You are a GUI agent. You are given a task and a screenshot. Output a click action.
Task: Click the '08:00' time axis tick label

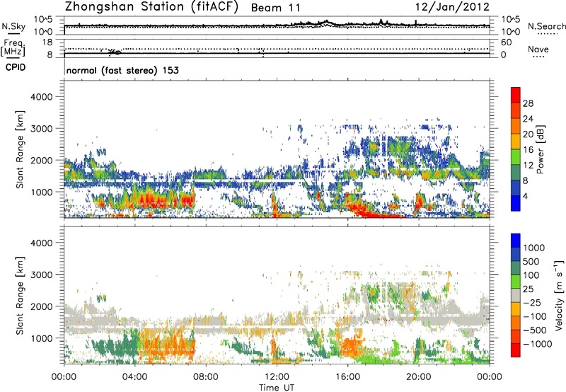pyautogui.click(x=206, y=377)
